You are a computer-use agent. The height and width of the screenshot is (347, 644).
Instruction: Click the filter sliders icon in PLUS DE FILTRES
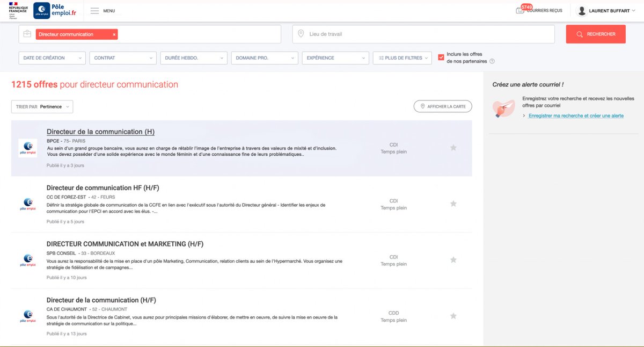click(380, 58)
